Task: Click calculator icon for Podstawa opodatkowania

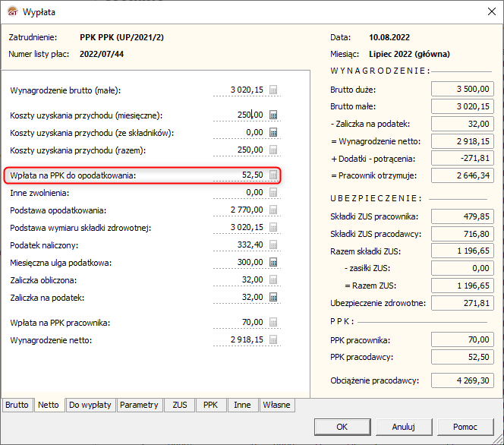Action: tap(273, 210)
